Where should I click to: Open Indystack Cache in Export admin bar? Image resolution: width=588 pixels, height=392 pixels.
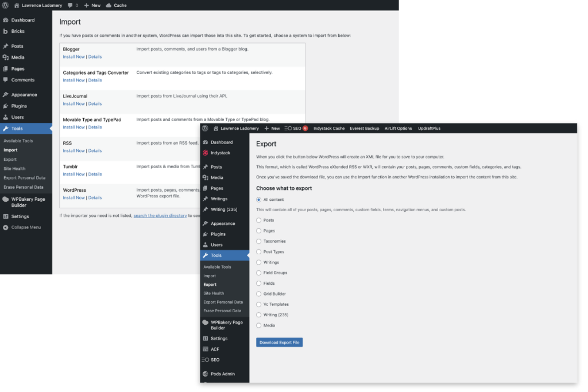coord(329,128)
